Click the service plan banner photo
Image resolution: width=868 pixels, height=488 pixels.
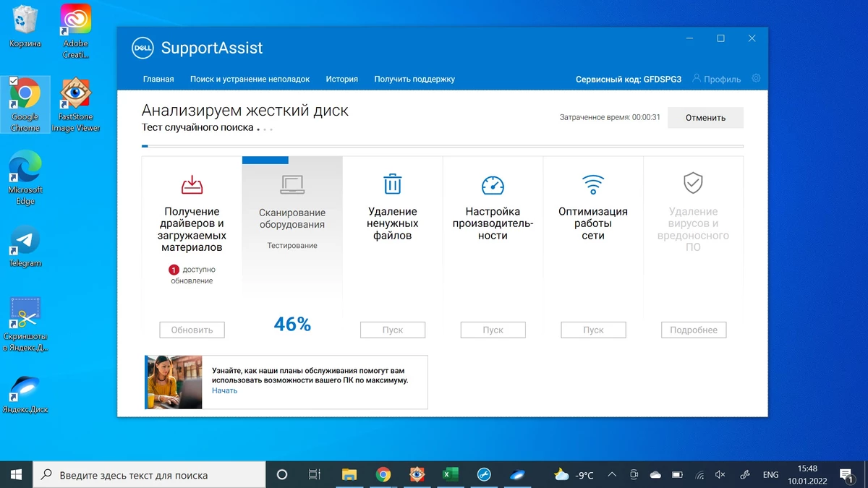(174, 382)
